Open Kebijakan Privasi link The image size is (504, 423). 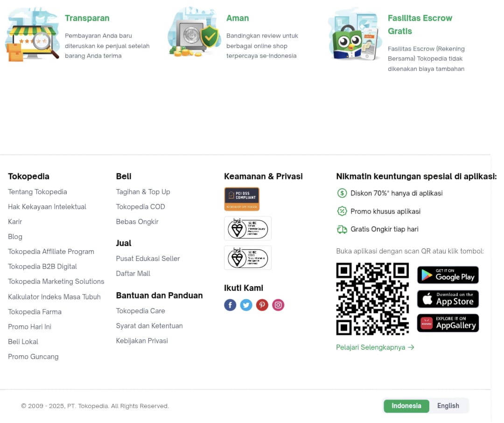142,341
